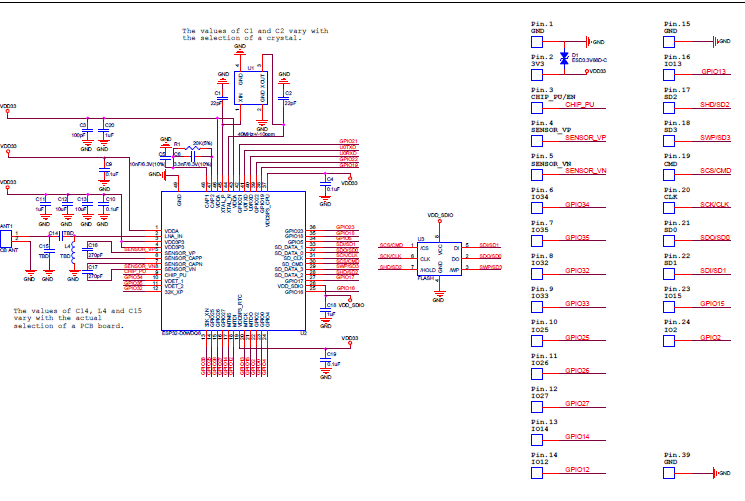
Task: Click the U3 FLASH chip body
Action: [x=439, y=259]
